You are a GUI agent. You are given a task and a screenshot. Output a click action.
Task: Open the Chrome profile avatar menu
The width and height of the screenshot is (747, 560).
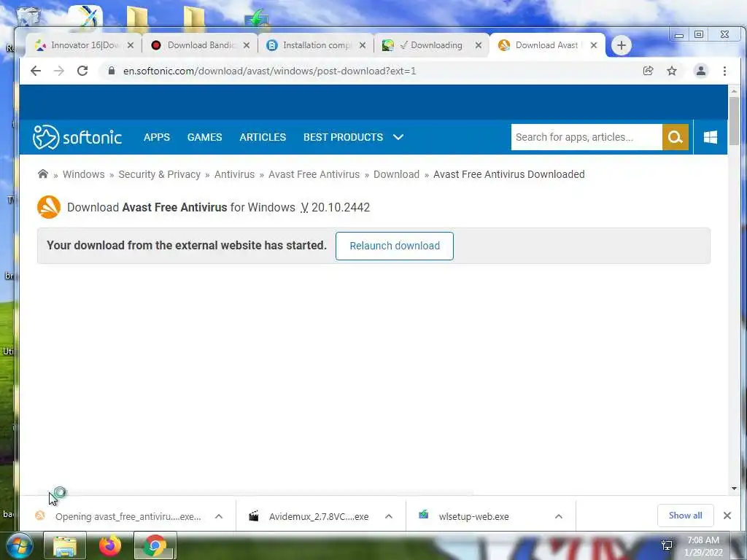click(x=701, y=71)
